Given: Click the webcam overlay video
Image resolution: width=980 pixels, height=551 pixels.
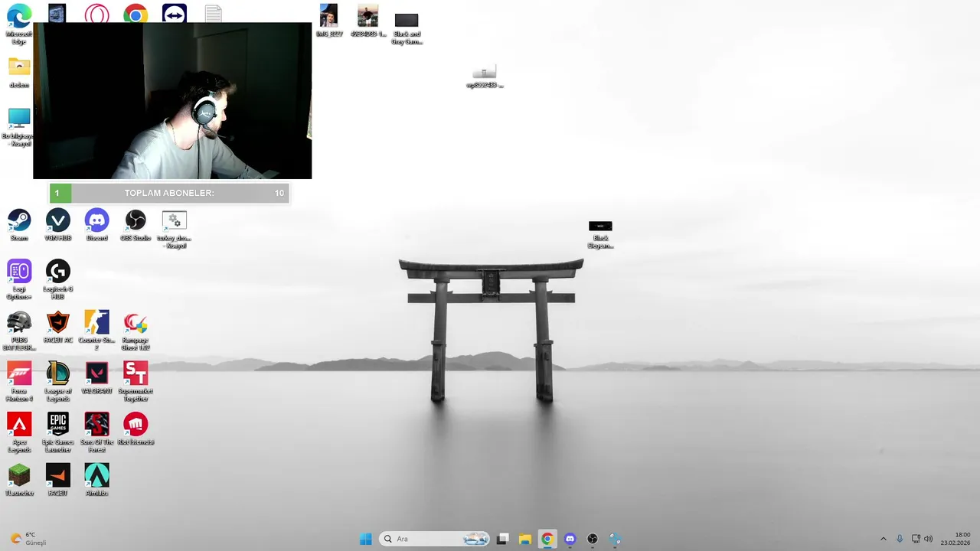Looking at the screenshot, I should (x=172, y=100).
